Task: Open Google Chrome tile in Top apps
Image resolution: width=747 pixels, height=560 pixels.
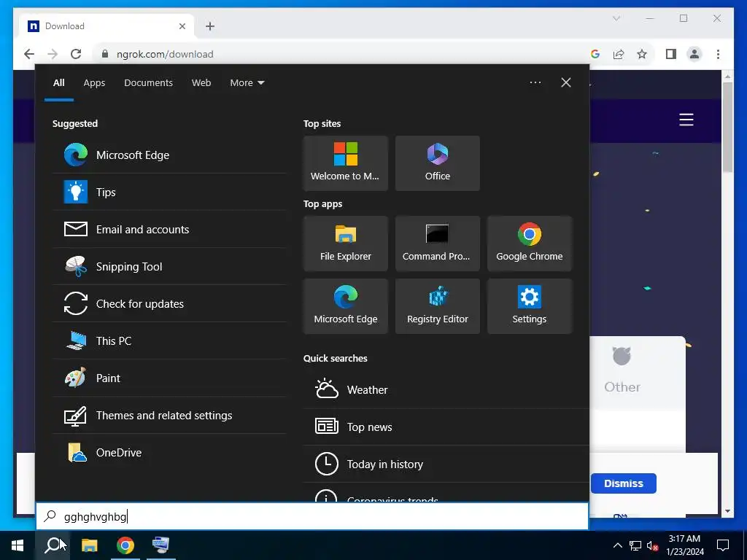Action: pos(530,244)
